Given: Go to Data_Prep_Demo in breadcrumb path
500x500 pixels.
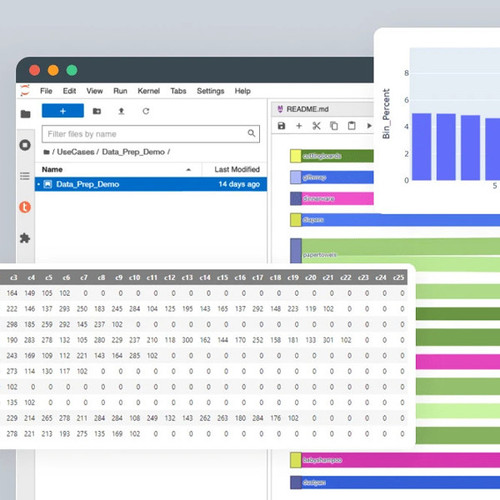Looking at the screenshot, I should (133, 152).
